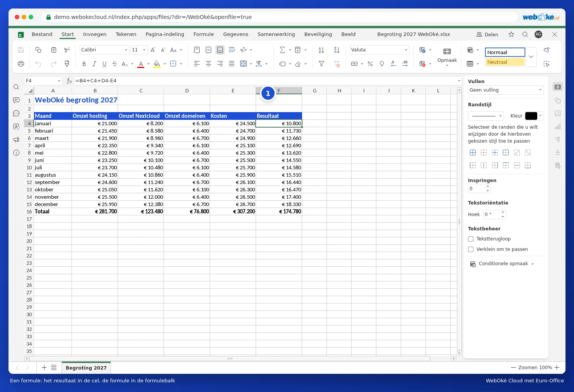
Task: Apply the filter funnel icon
Action: click(x=321, y=64)
